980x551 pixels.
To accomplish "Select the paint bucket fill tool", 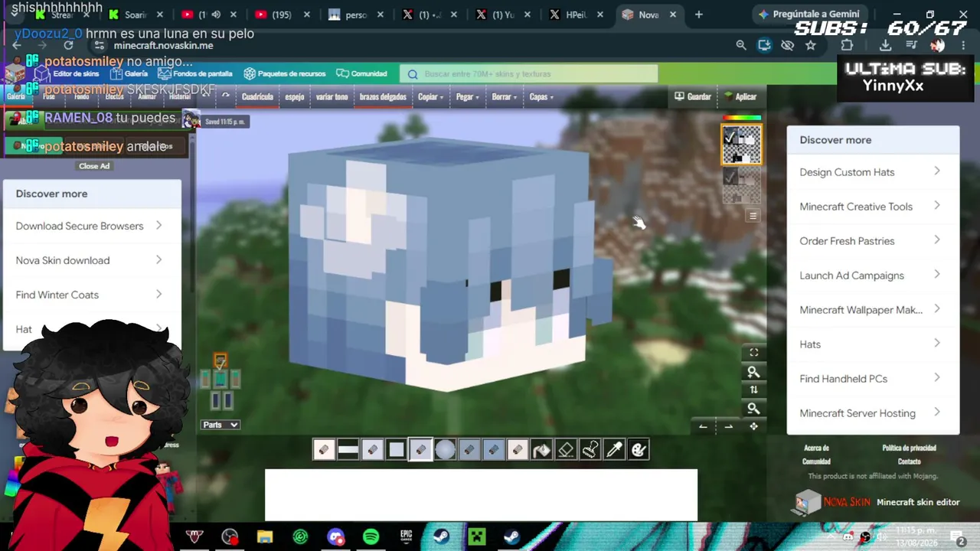I will (x=541, y=450).
